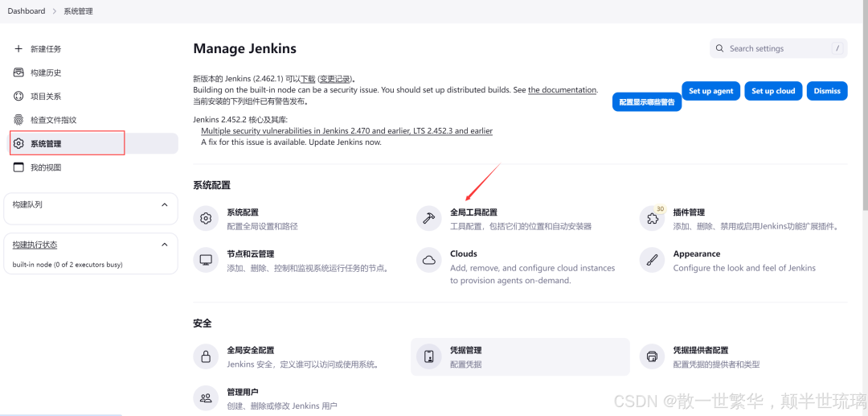The height and width of the screenshot is (416, 868).
Task: Open 凭据提供者配置 title text
Action: (700, 350)
